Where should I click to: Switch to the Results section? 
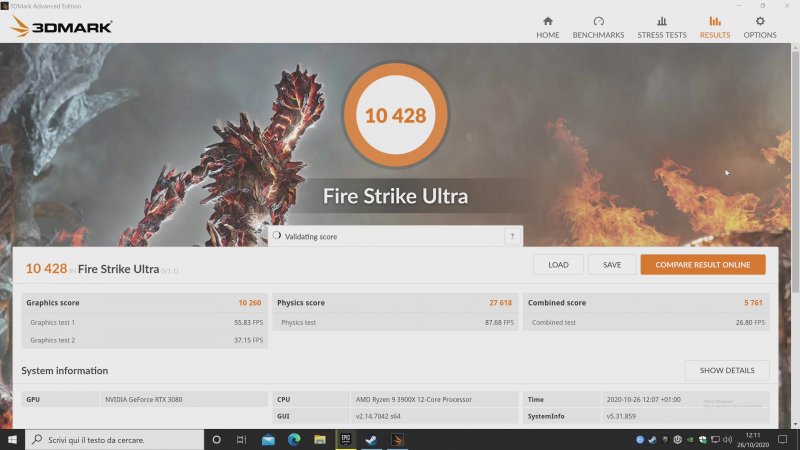[x=715, y=28]
